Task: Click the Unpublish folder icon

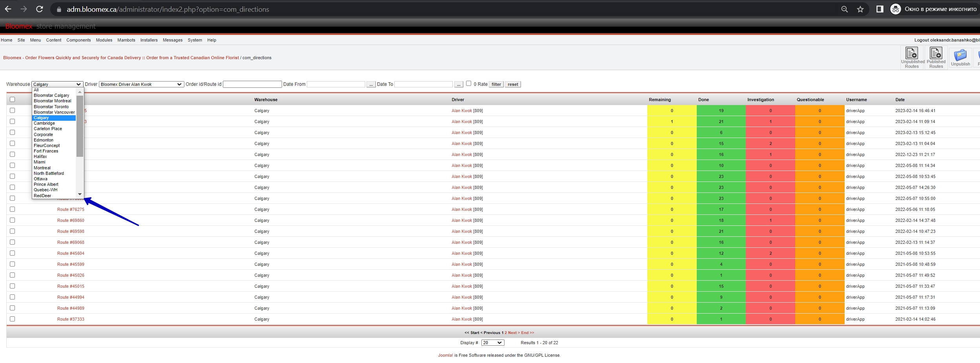Action: [960, 58]
